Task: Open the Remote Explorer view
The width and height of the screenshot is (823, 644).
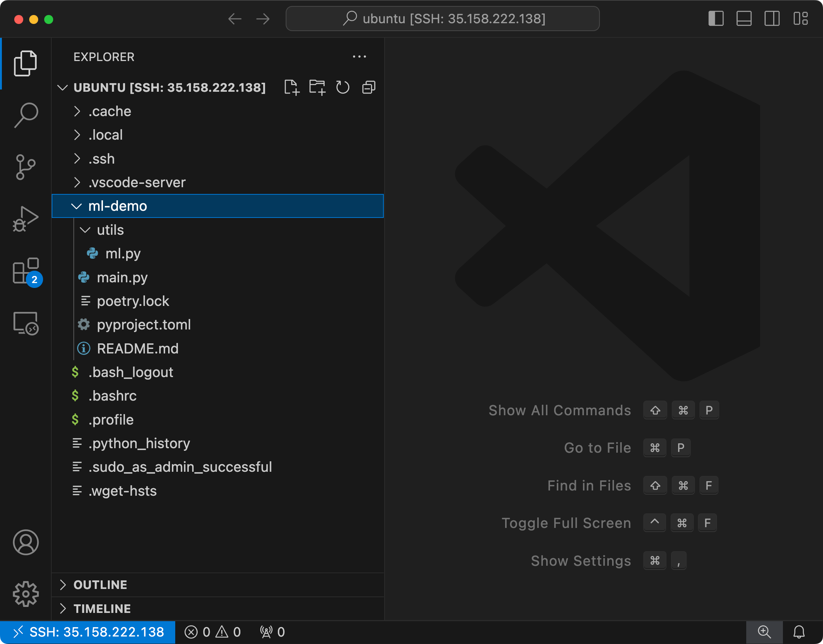Action: pyautogui.click(x=25, y=323)
